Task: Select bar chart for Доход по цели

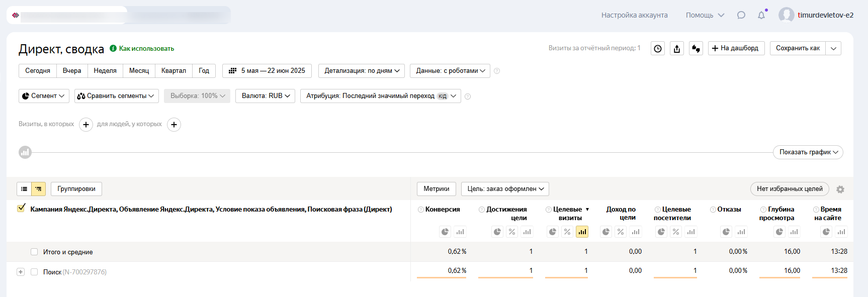Action: 636,232
